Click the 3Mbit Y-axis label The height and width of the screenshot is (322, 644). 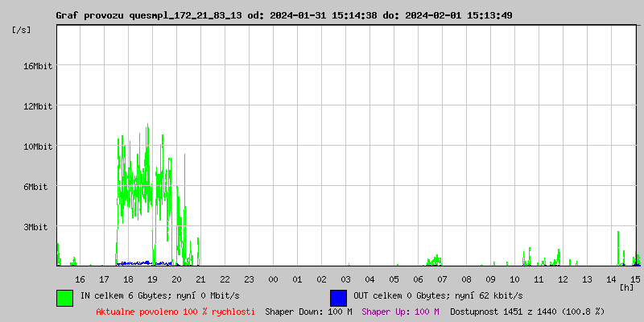pos(38,227)
